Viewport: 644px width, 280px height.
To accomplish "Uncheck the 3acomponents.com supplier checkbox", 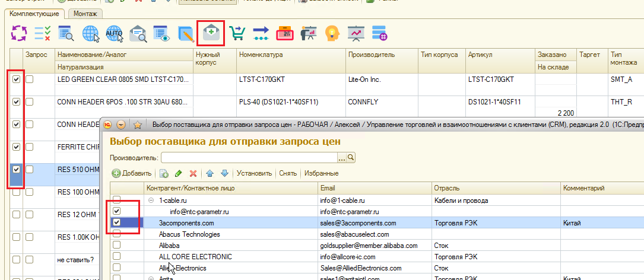I will pyautogui.click(x=117, y=222).
